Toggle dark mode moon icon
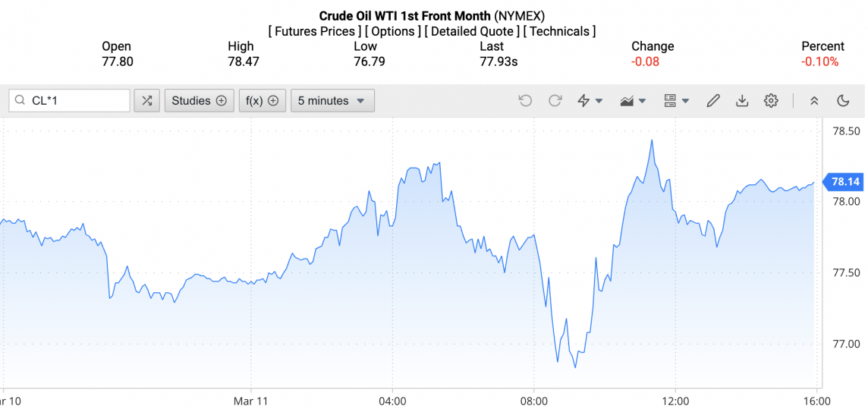 click(x=843, y=101)
